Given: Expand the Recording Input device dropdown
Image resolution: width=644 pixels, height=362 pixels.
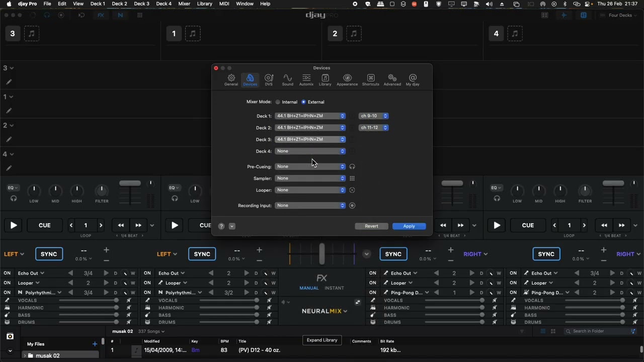Looking at the screenshot, I should point(310,206).
